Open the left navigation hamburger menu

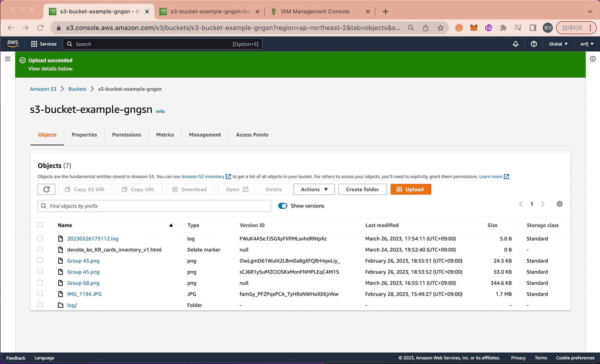coord(7,59)
